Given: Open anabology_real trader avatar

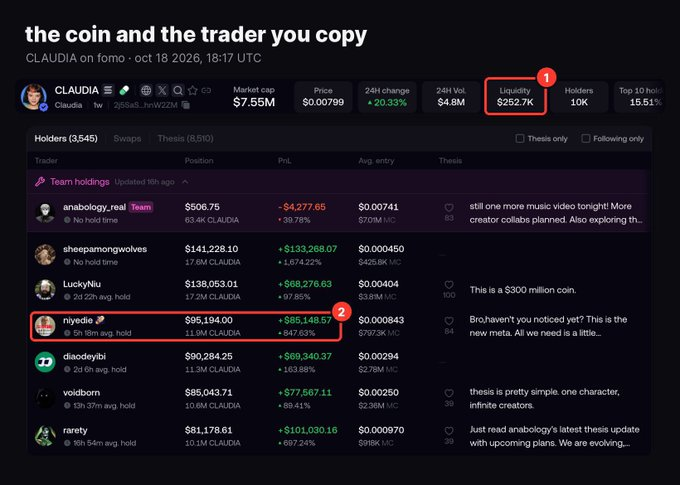Looking at the screenshot, I should (x=45, y=213).
